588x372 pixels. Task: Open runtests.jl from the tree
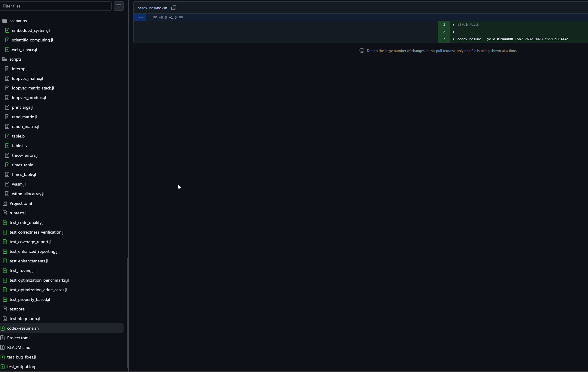point(18,213)
